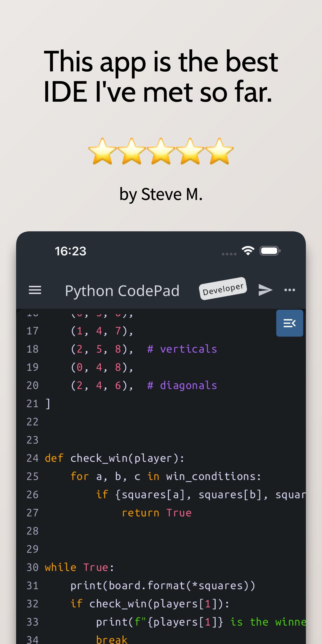Place cursor on the '# verticals' comment
The width and height of the screenshot is (322, 644).
click(182, 349)
